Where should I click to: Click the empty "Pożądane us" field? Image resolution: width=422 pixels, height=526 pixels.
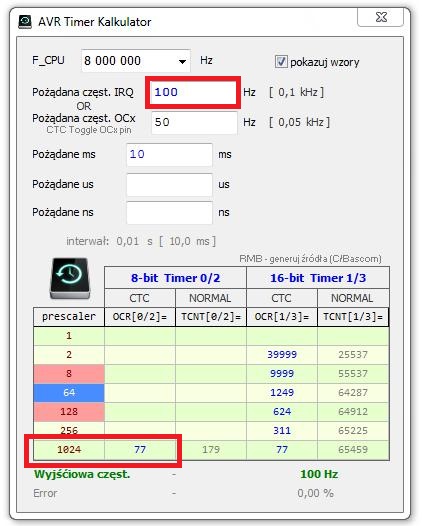169,185
